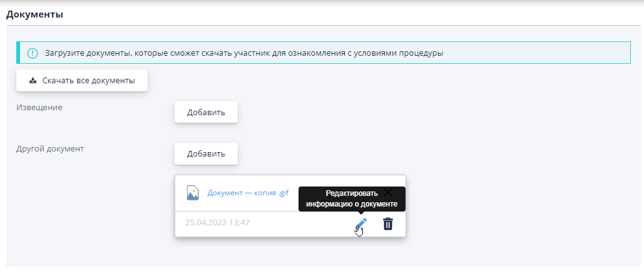Screen dimensions: 644x271
Task: Click the "Другой документ" field label
Action: (50, 149)
